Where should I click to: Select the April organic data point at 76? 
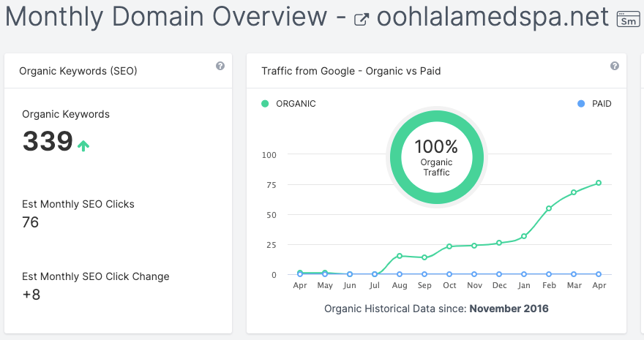[599, 183]
